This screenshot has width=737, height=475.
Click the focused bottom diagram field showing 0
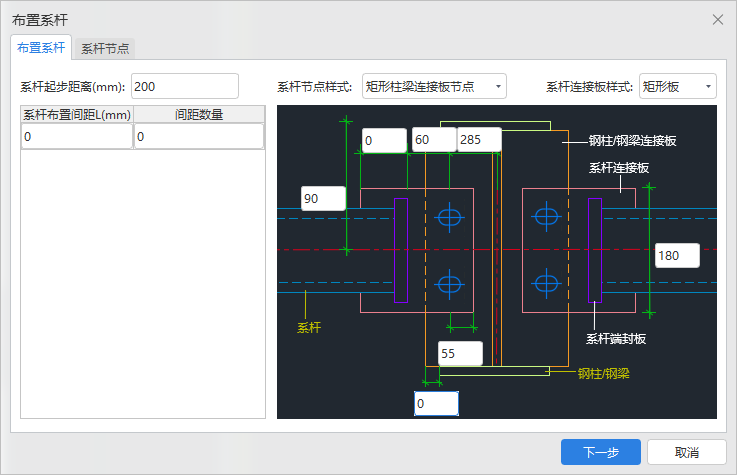436,404
